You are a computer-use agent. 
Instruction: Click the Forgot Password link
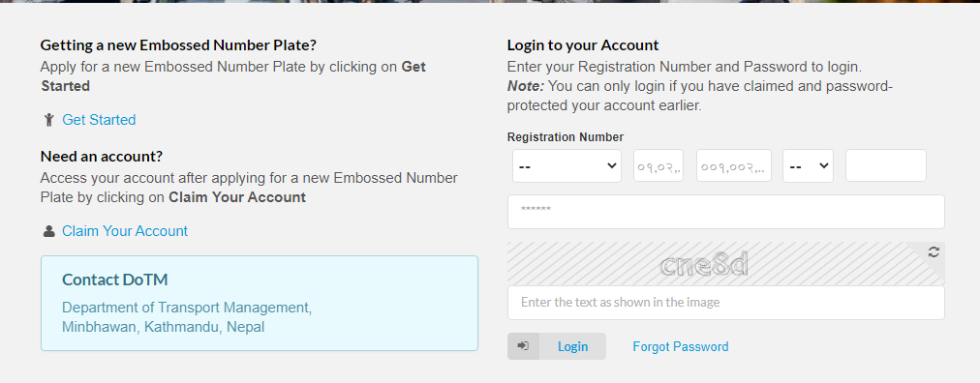tap(680, 347)
